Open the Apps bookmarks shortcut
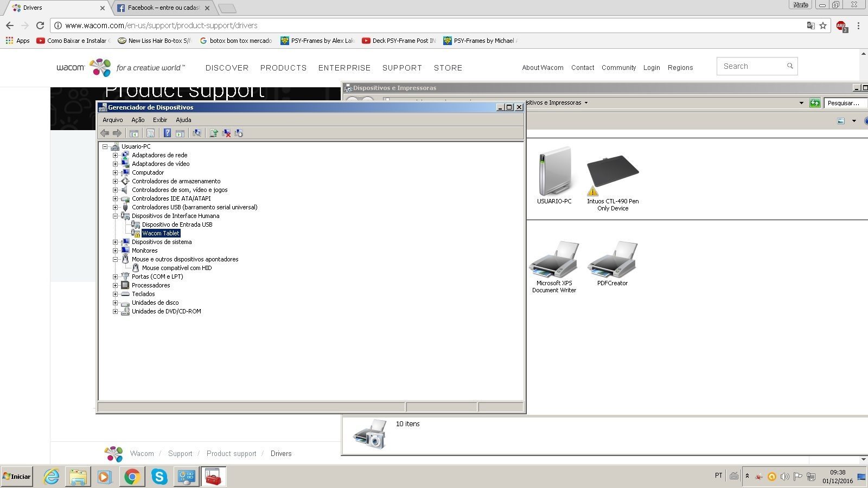Screen dimensions: 868x488 (17, 41)
